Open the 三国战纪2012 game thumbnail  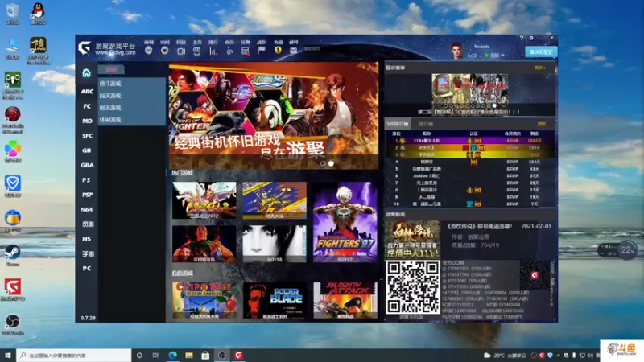click(204, 200)
